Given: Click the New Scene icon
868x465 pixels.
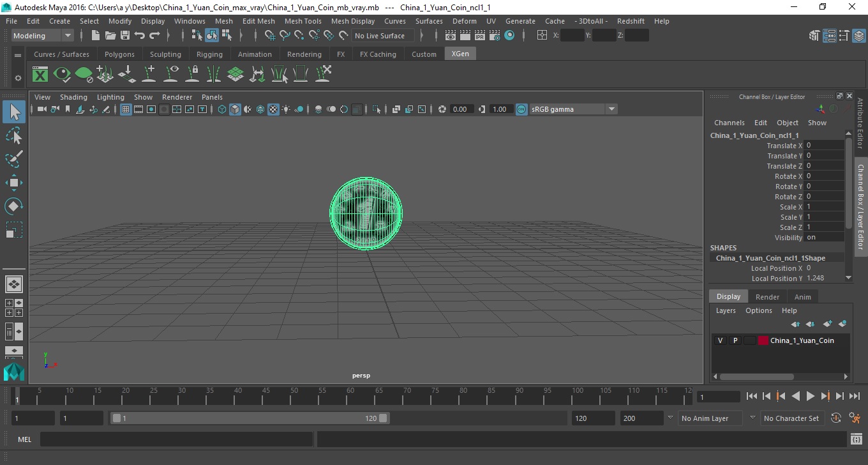Looking at the screenshot, I should point(95,36).
